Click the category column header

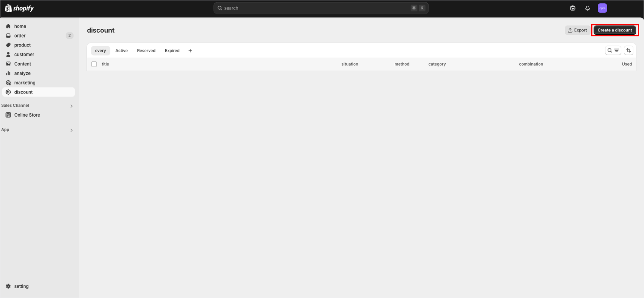click(x=437, y=64)
